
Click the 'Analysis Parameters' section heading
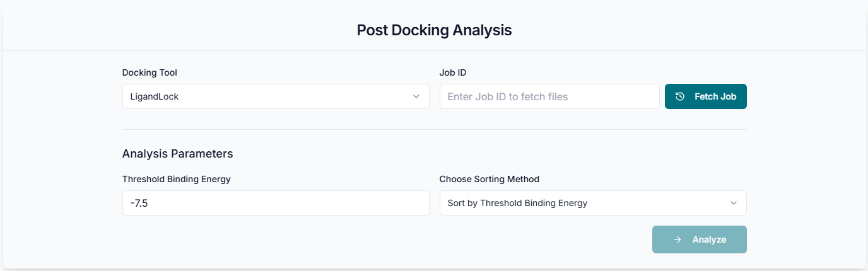177,153
